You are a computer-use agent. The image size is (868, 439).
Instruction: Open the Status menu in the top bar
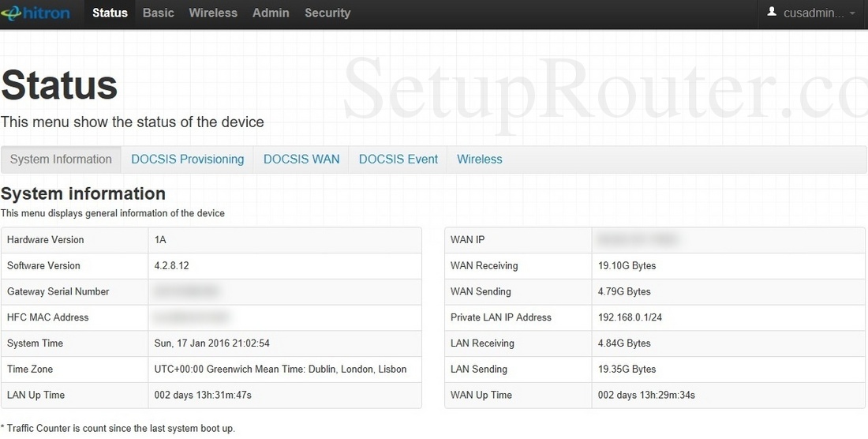point(110,13)
